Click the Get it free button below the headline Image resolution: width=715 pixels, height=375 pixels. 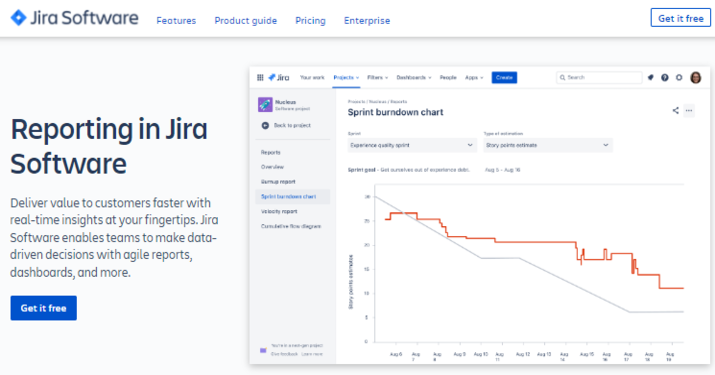click(43, 308)
